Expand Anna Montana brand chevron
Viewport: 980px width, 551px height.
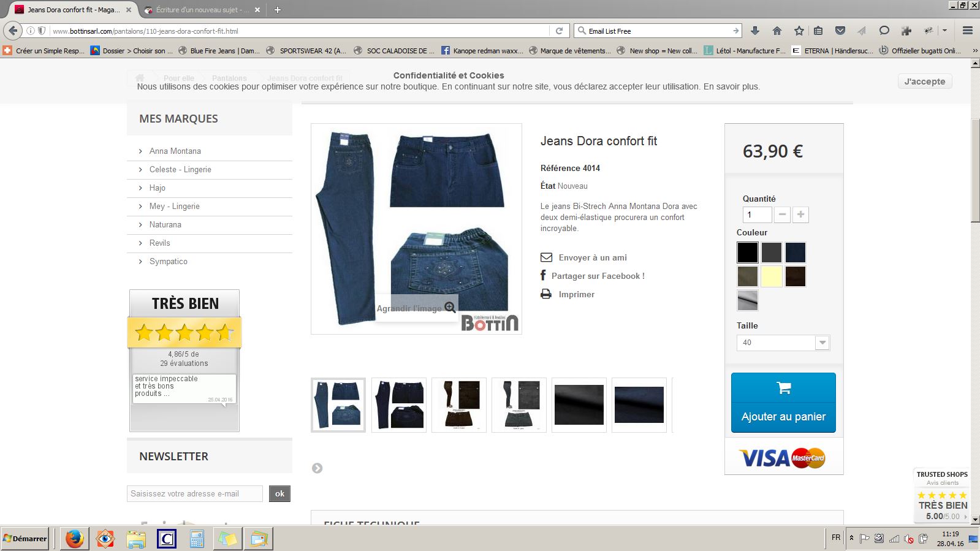pos(140,151)
